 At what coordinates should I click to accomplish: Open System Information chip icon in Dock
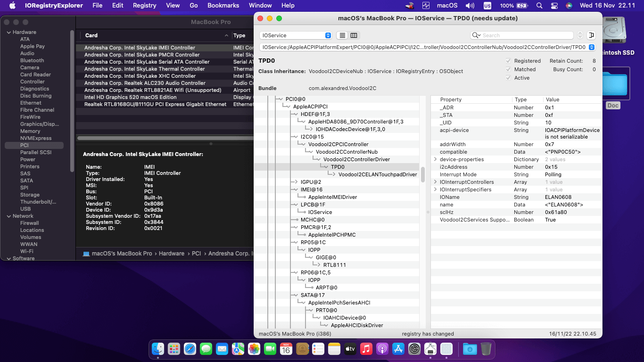tap(430, 349)
